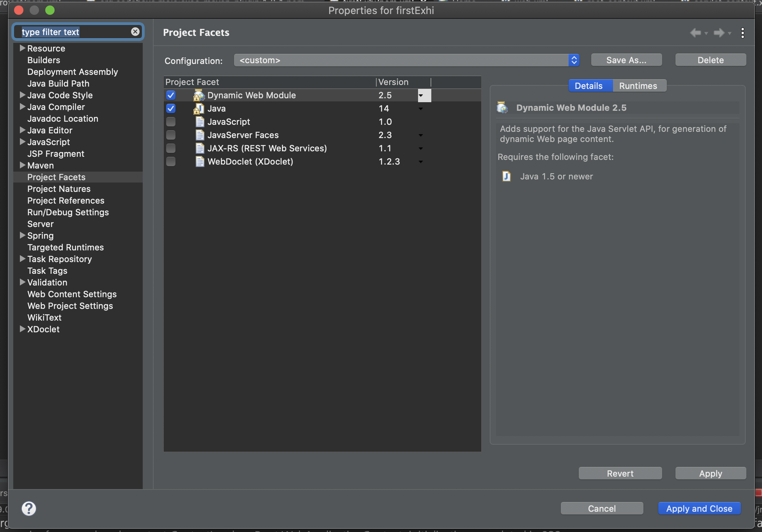The height and width of the screenshot is (532, 762).
Task: Click the Java facet icon in list
Action: (x=199, y=108)
